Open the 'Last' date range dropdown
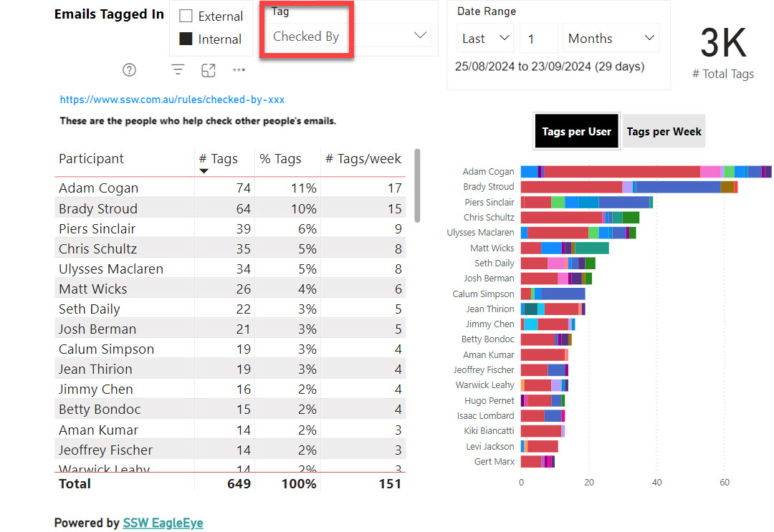The height and width of the screenshot is (532, 774). [x=486, y=39]
